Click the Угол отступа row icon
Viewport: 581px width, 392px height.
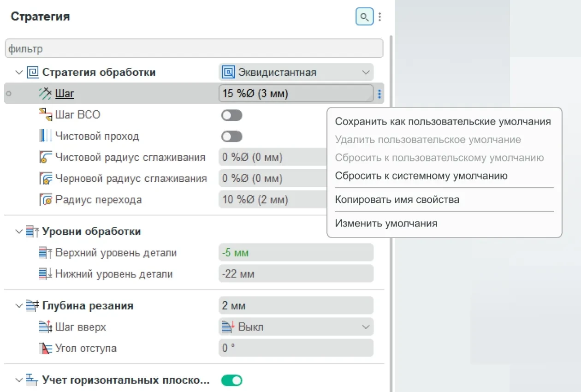[45, 348]
